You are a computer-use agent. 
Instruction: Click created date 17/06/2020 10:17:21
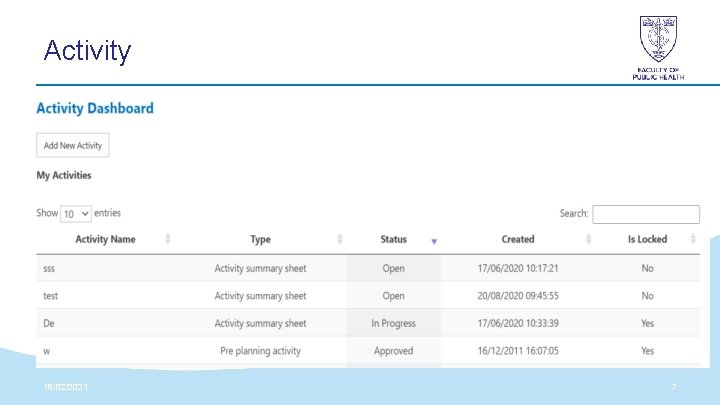[518, 268]
